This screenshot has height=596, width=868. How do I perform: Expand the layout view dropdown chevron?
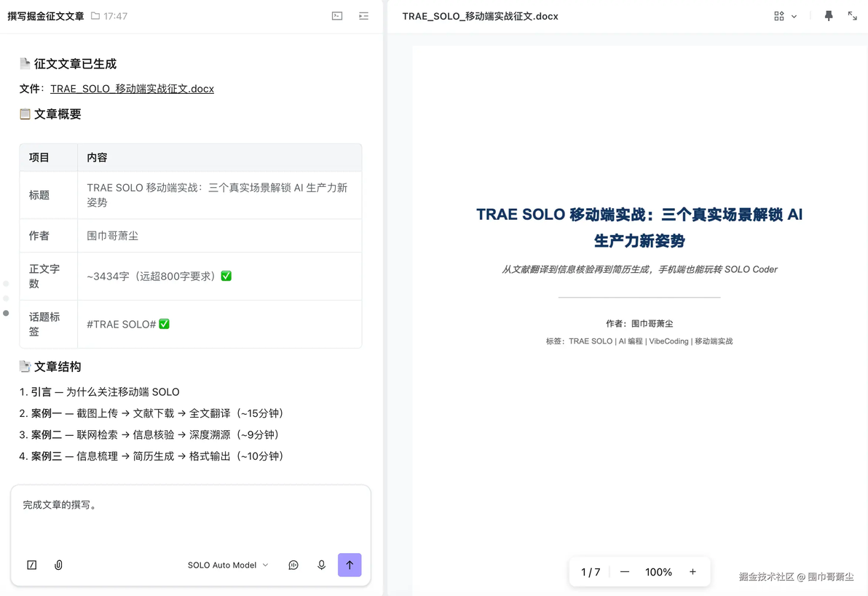click(794, 17)
